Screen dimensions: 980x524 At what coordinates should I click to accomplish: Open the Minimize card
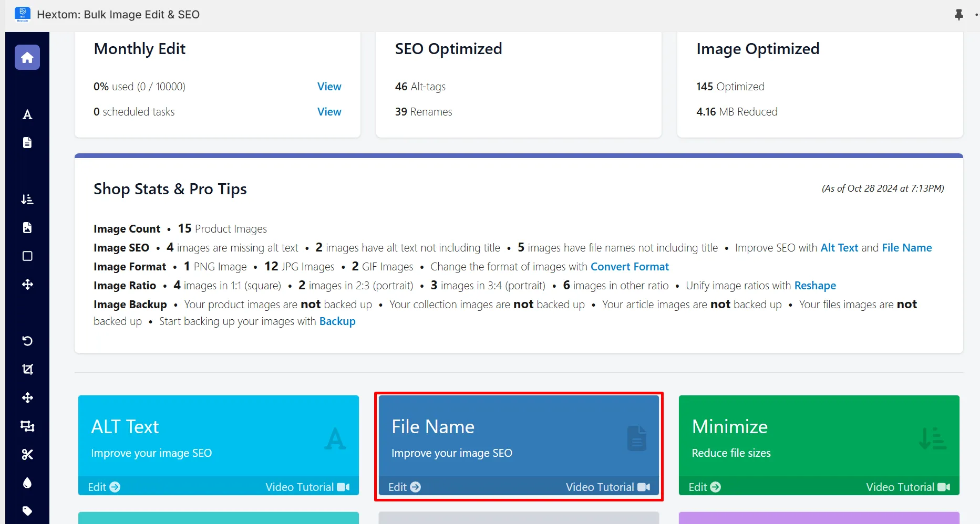(819, 445)
